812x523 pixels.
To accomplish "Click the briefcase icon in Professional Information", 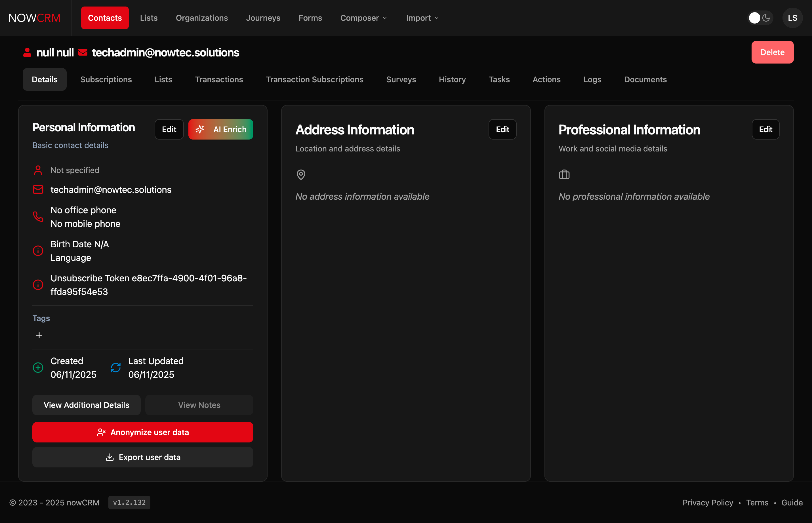I will (564, 174).
